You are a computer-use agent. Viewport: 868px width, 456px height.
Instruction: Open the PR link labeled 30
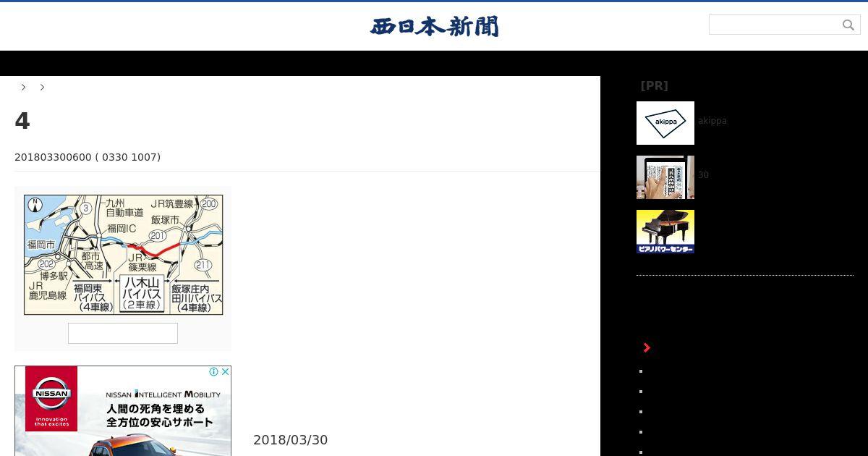coord(703,175)
